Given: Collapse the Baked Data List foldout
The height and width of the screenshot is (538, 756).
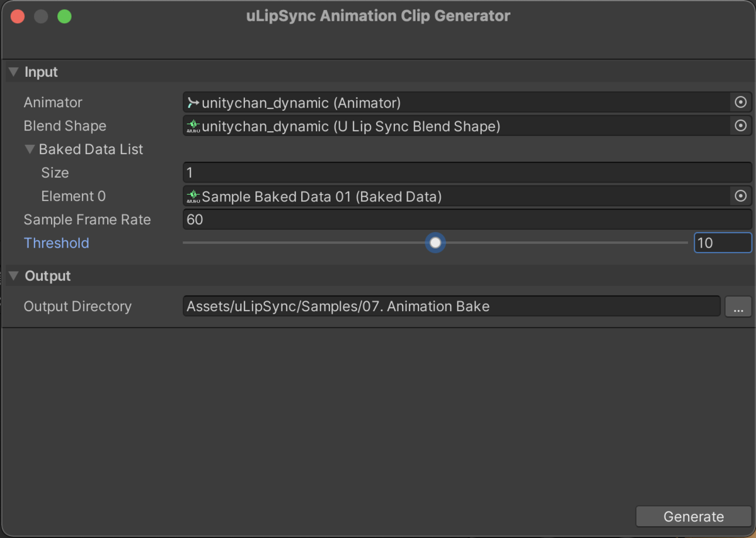Looking at the screenshot, I should 30,150.
